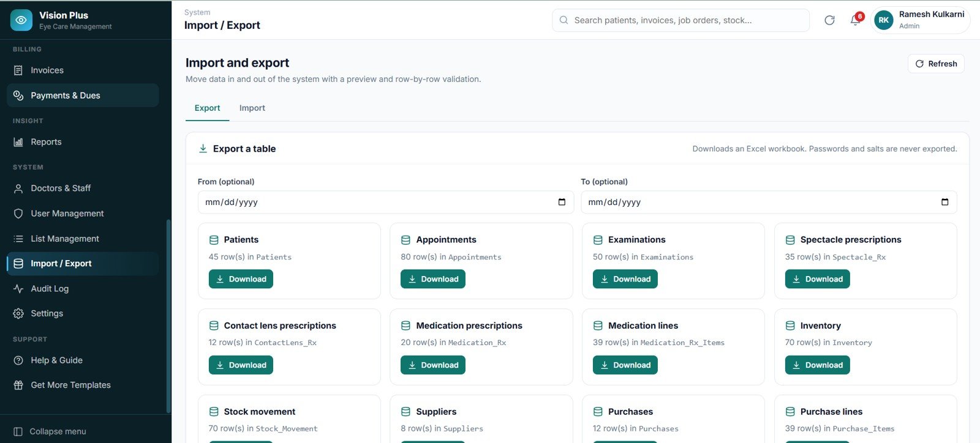Image resolution: width=980 pixels, height=443 pixels.
Task: Open calendar picker on From date field
Action: point(562,202)
